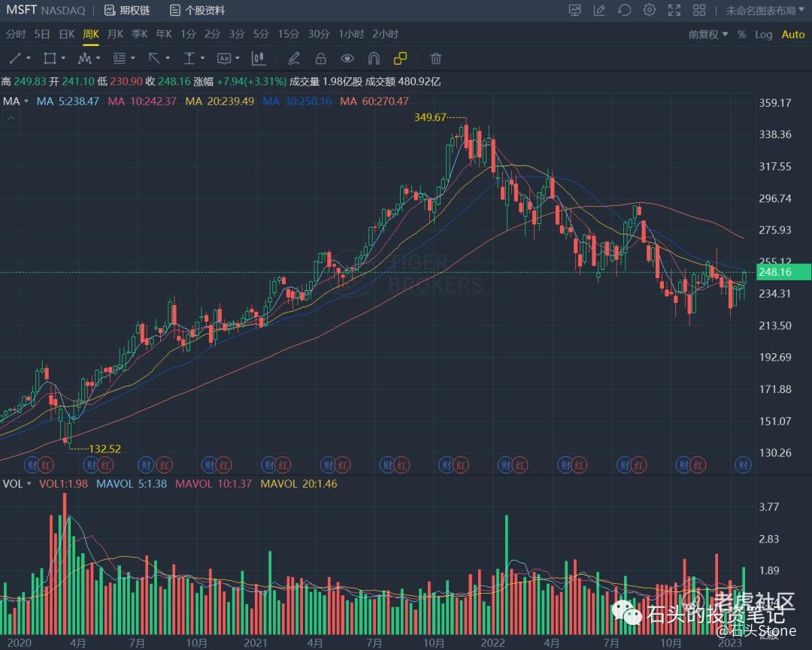Switch to the 日K timeframe tab
This screenshot has width=812, height=650.
[67, 35]
